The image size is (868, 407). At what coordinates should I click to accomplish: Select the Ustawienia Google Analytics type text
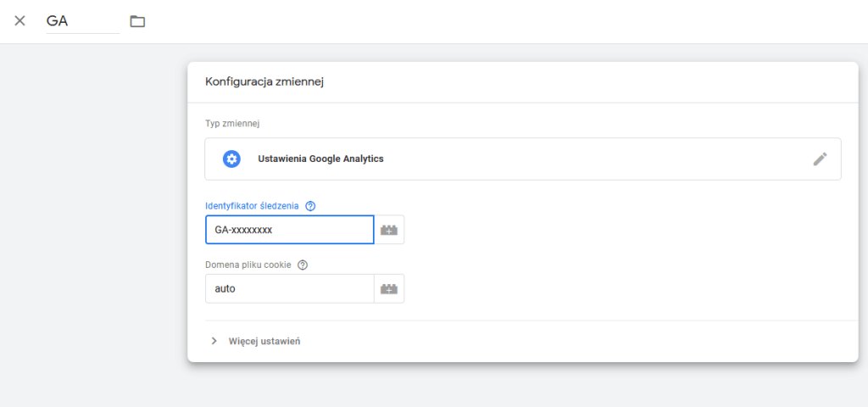[x=320, y=159]
